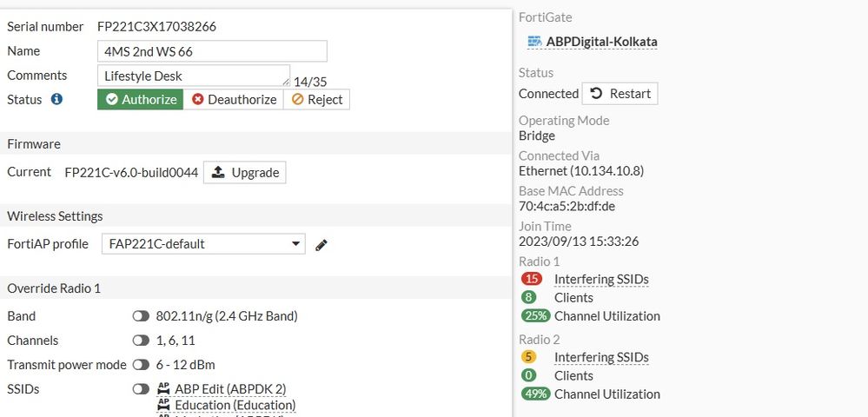
Task: Click the pencil edit icon for FortiAP profile
Action: (321, 245)
